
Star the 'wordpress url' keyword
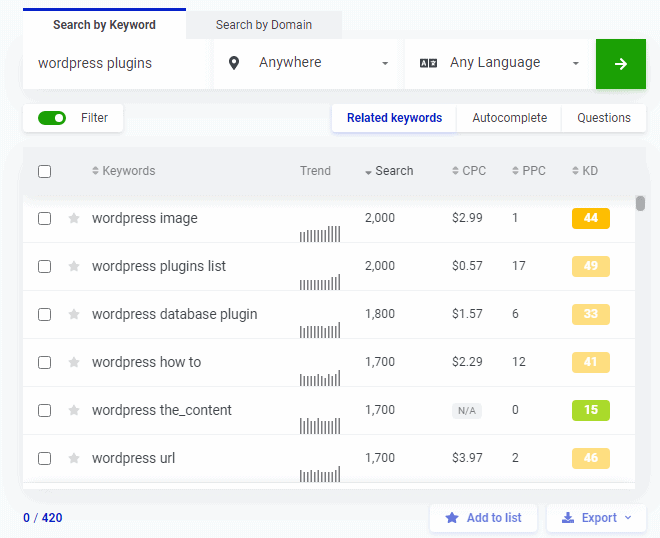coord(74,458)
